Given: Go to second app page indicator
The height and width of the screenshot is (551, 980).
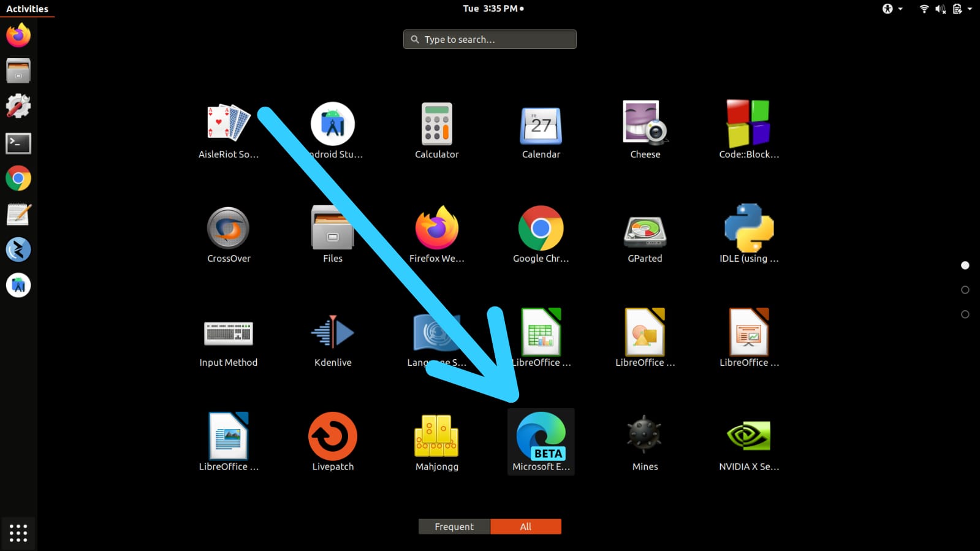Looking at the screenshot, I should [965, 290].
